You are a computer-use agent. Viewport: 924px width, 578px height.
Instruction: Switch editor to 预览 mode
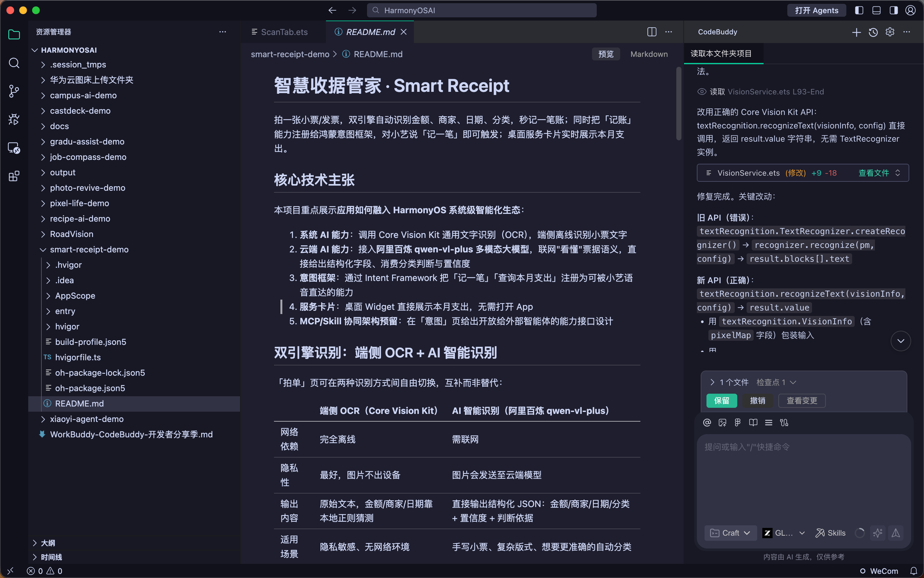coord(606,54)
